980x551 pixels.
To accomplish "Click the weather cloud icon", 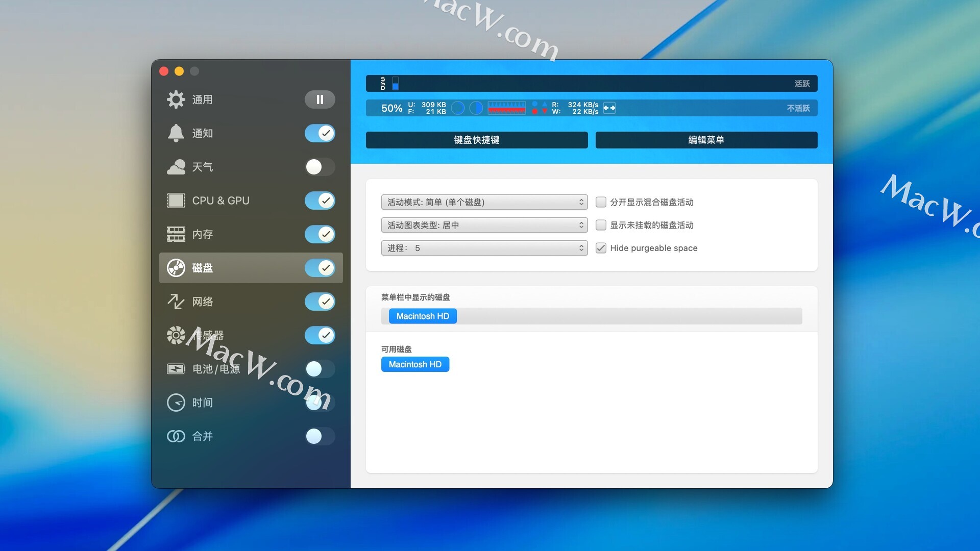I will tap(176, 167).
